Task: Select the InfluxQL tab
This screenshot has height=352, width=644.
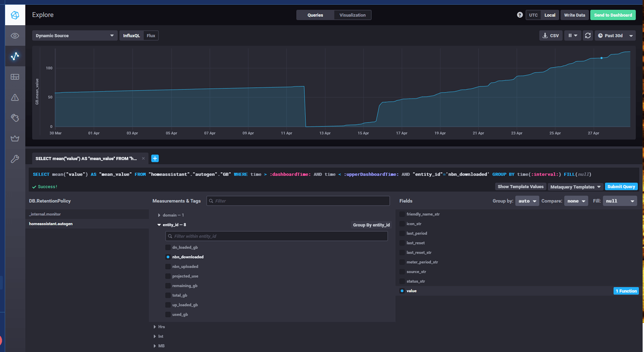Action: point(132,35)
